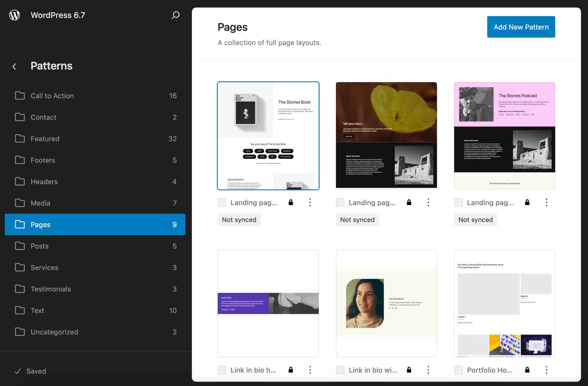This screenshot has height=386, width=588.
Task: Open the Footers category
Action: coord(42,160)
